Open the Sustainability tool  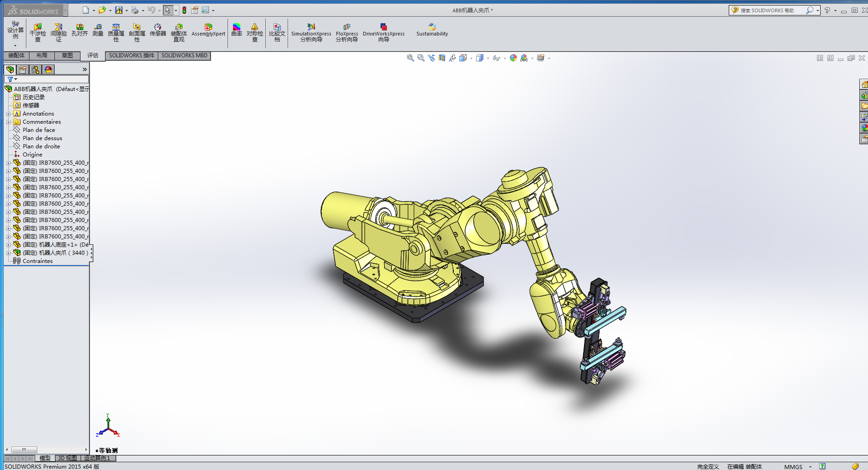[x=432, y=30]
